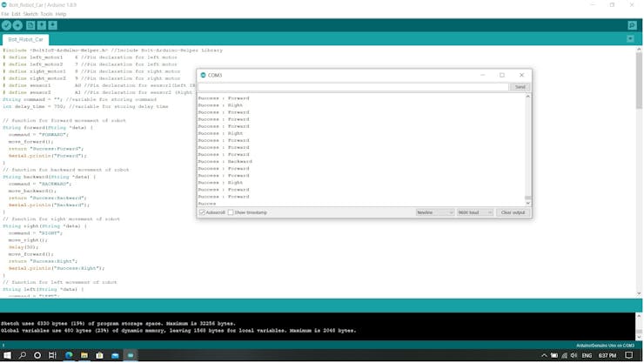The width and height of the screenshot is (644, 363).
Task: Click the "Global variables use" console line
Action: click(178, 331)
